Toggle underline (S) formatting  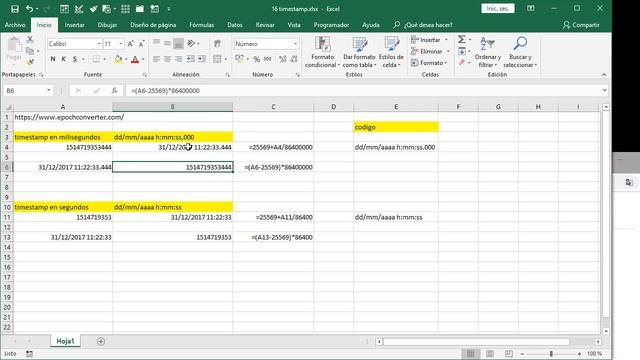(75, 59)
